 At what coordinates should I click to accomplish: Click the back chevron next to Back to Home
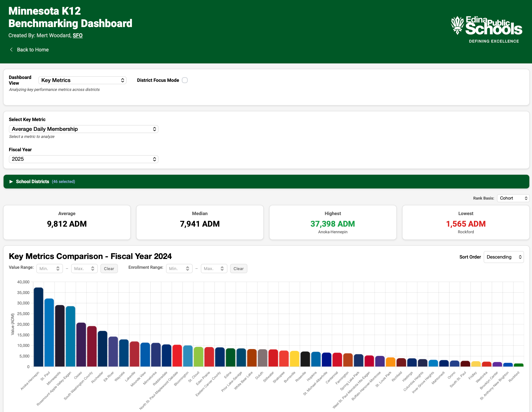11,49
